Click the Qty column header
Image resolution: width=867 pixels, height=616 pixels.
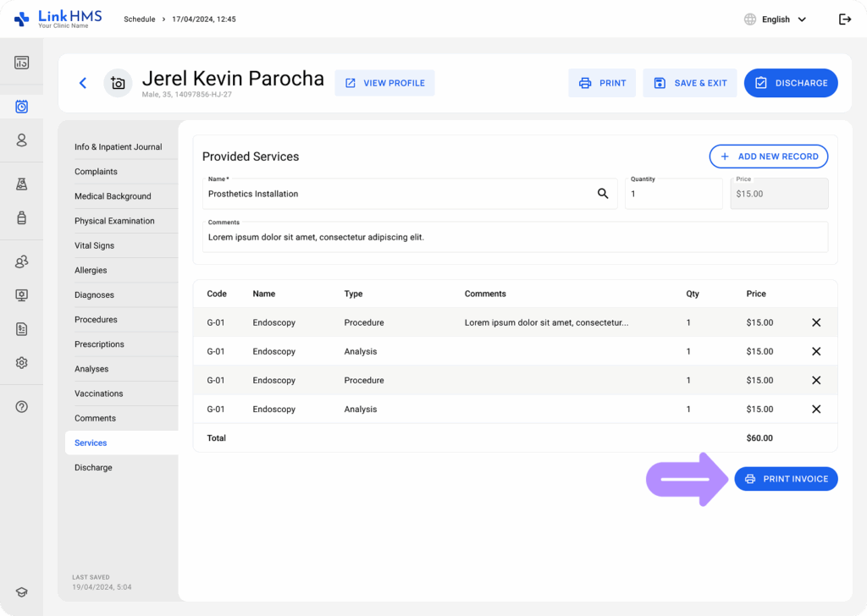tap(693, 294)
